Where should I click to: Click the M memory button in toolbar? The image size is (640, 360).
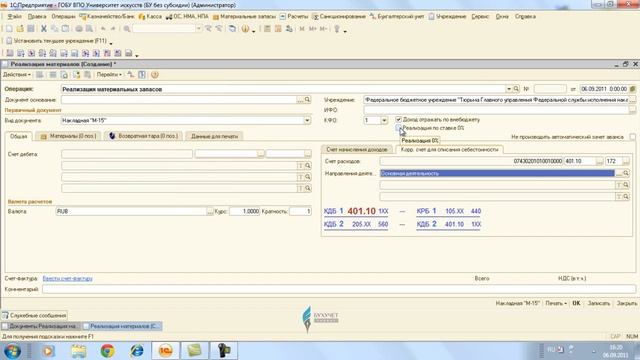[x=302, y=29]
